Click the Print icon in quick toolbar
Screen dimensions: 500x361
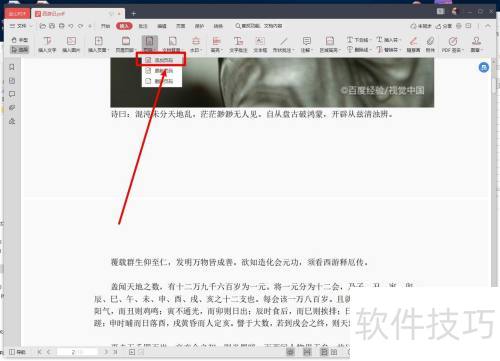62,26
